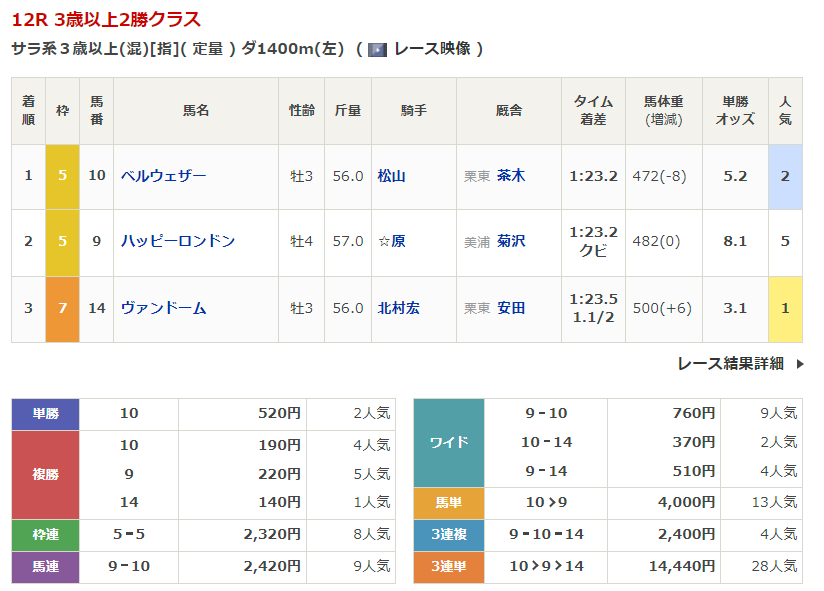Click the ワイド payout label
The width and height of the screenshot is (824, 591).
click(448, 442)
